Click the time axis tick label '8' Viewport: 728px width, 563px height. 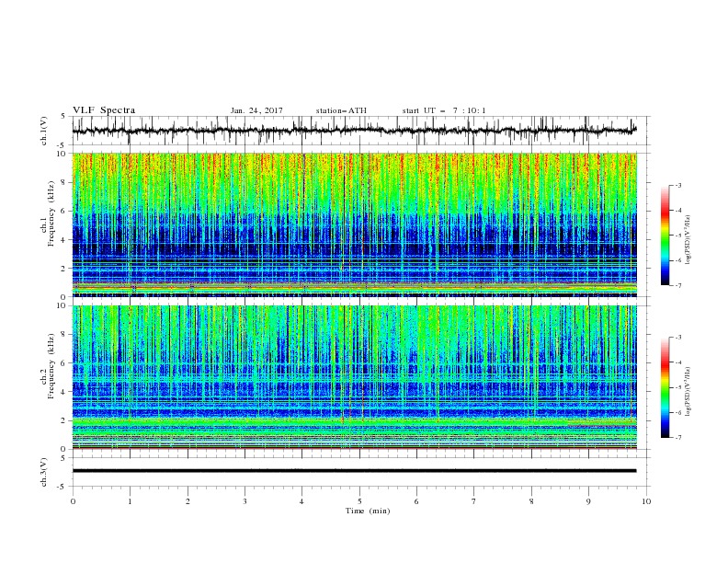(x=531, y=501)
